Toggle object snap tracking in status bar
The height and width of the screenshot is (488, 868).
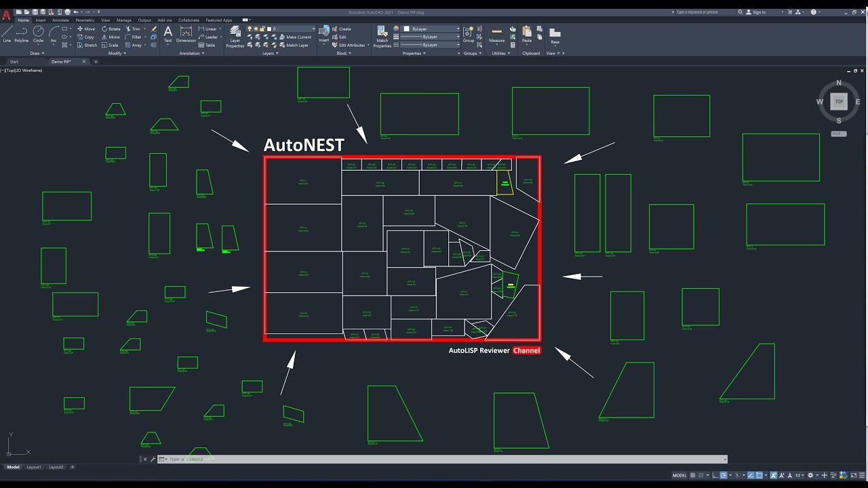coord(751,475)
